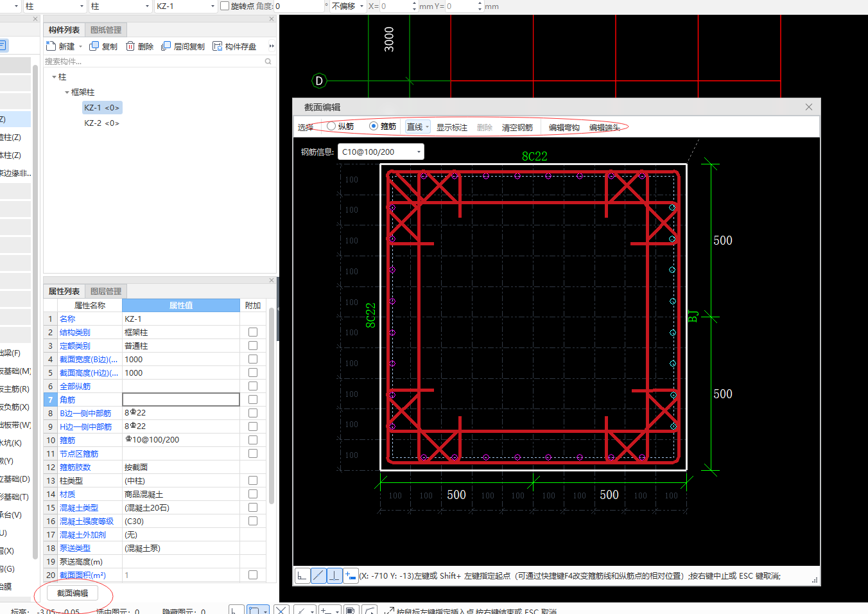Screen dimensions: 868x614
Task: Click the 复制 copy icon
Action: point(94,46)
